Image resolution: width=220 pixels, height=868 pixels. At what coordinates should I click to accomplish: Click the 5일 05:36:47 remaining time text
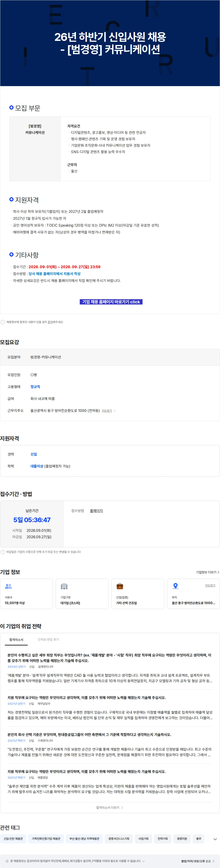tap(32, 520)
